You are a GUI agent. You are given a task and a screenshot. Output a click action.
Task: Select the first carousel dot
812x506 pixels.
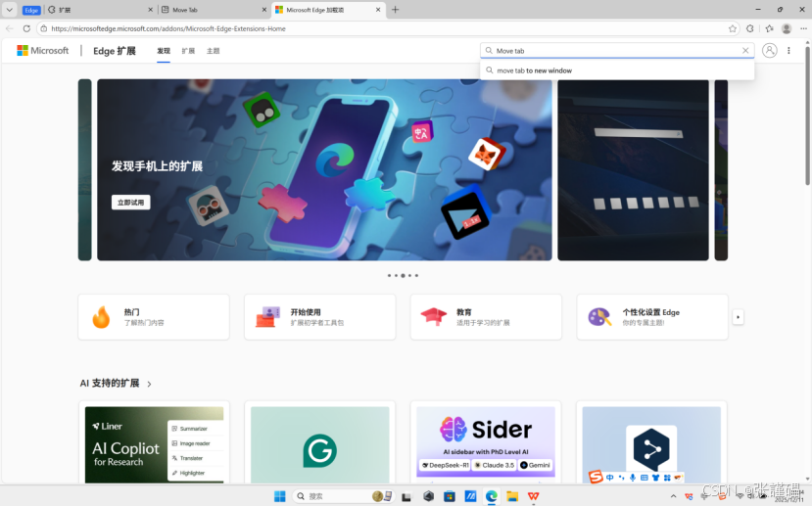pyautogui.click(x=390, y=275)
